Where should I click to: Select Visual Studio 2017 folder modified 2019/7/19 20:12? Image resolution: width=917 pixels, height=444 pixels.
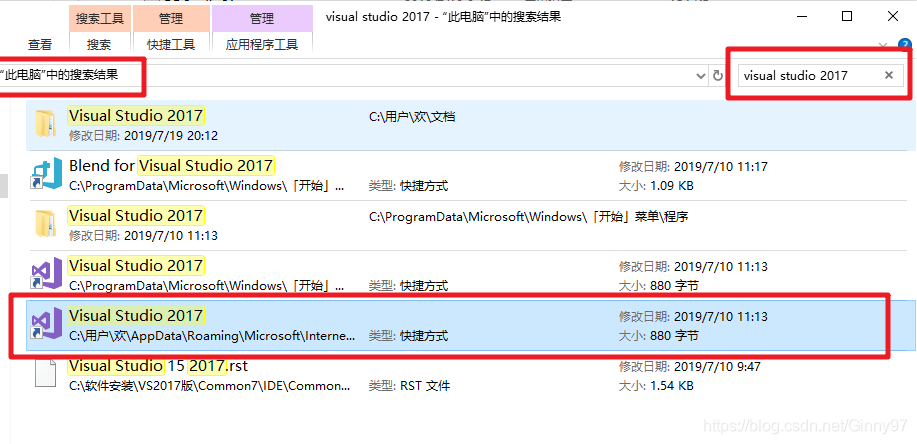coord(136,116)
